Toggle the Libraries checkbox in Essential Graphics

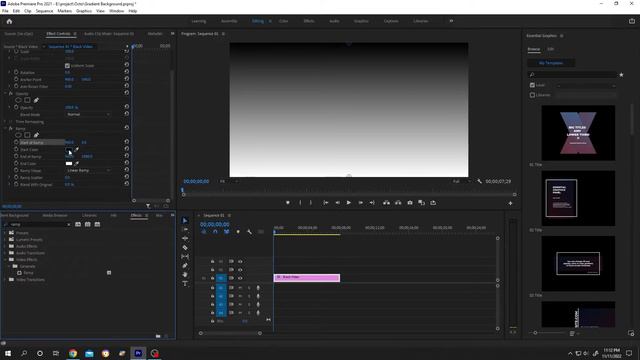[532, 95]
